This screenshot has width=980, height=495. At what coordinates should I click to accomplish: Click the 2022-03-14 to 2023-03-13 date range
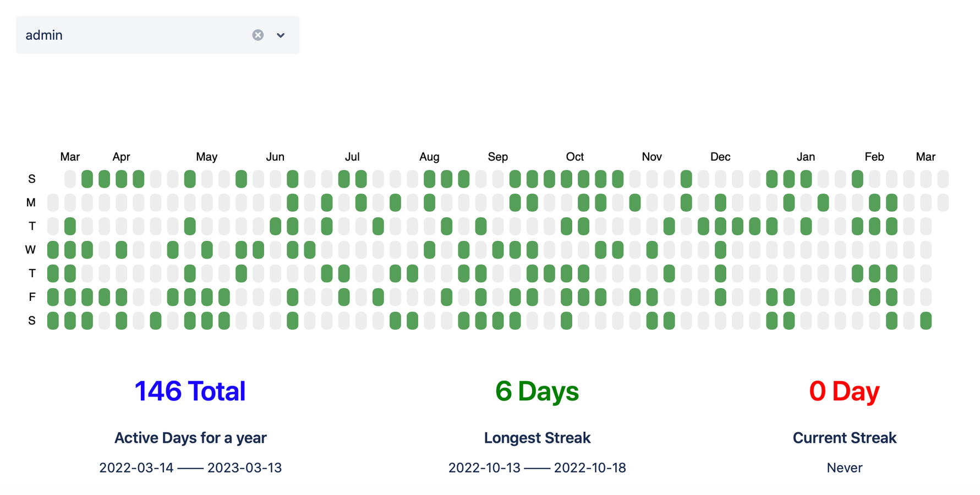190,468
